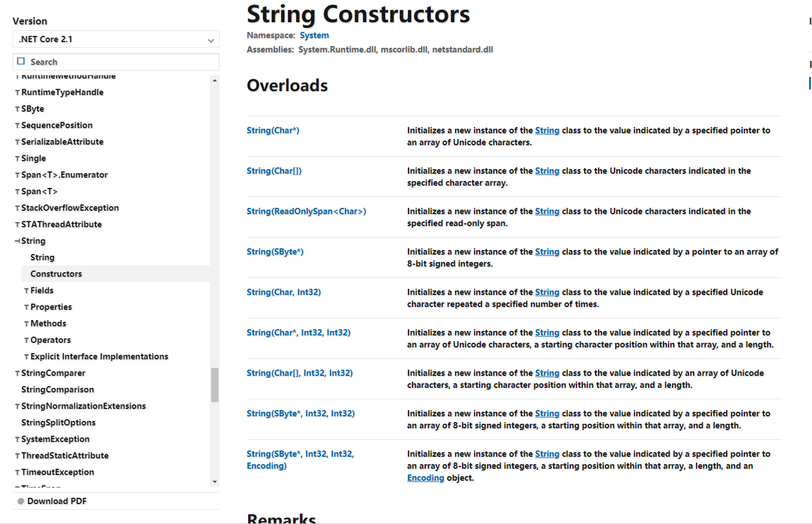The image size is (812, 524).
Task: Collapse the String tree node
Action: tap(17, 241)
